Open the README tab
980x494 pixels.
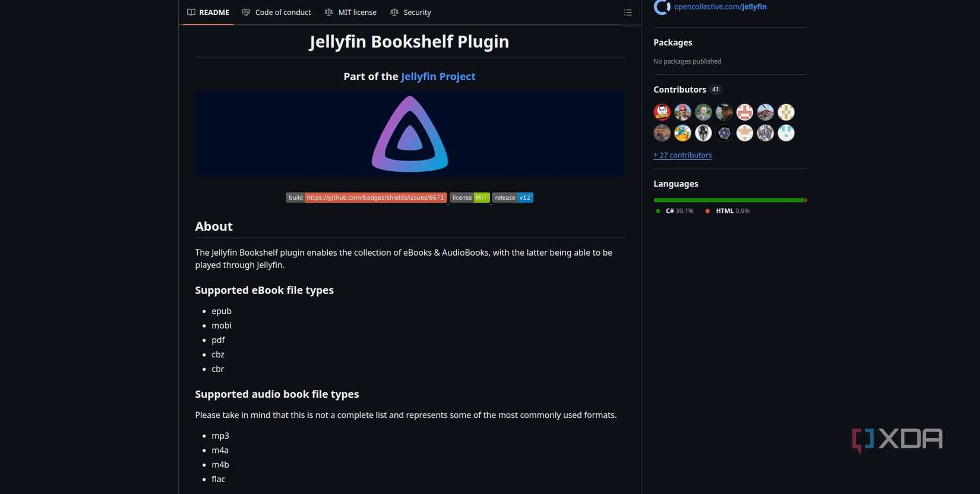[x=208, y=12]
